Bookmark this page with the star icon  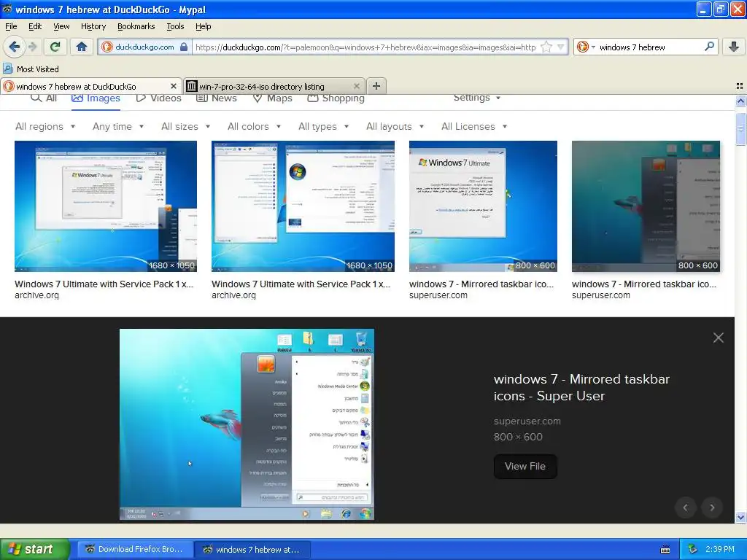(x=546, y=47)
